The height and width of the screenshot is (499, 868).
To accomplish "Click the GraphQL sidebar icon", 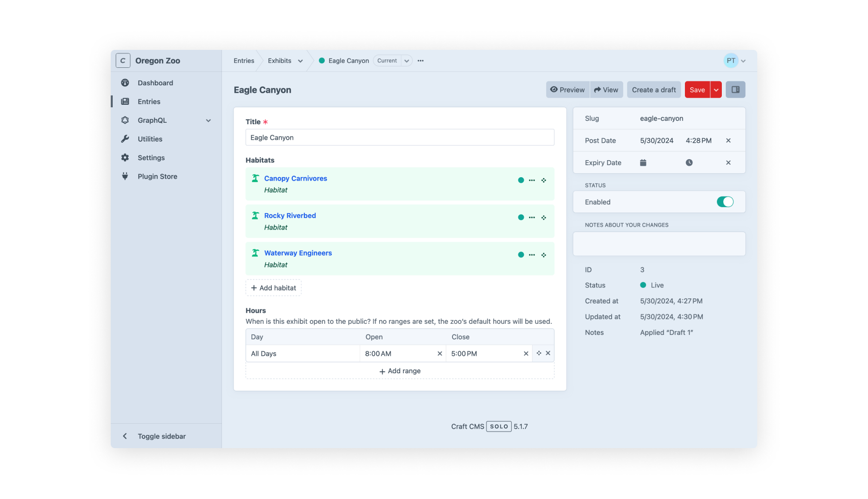I will tap(125, 120).
